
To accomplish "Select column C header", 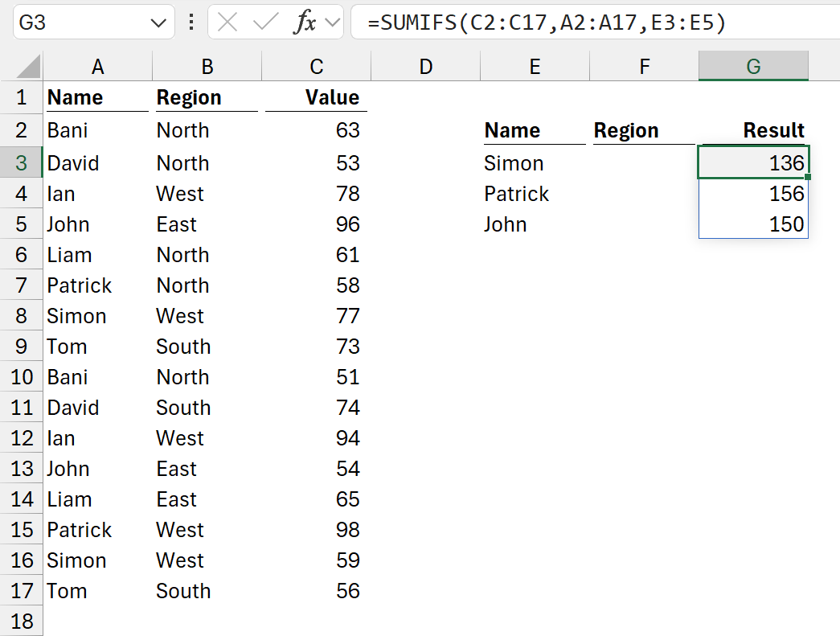I will [316, 68].
